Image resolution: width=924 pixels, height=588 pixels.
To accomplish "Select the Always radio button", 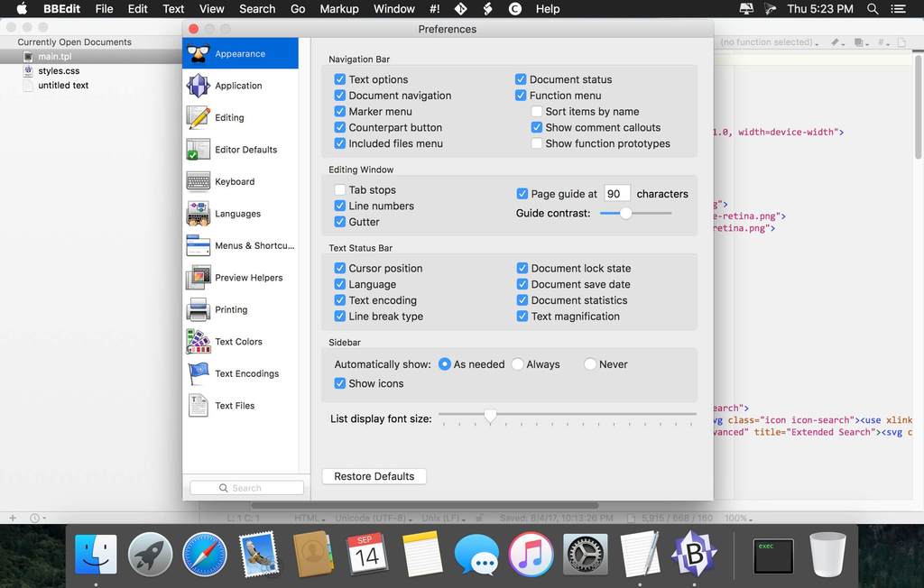I will pyautogui.click(x=517, y=364).
